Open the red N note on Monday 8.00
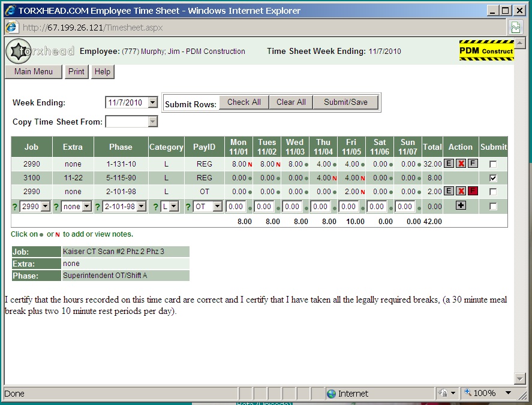 click(x=250, y=164)
